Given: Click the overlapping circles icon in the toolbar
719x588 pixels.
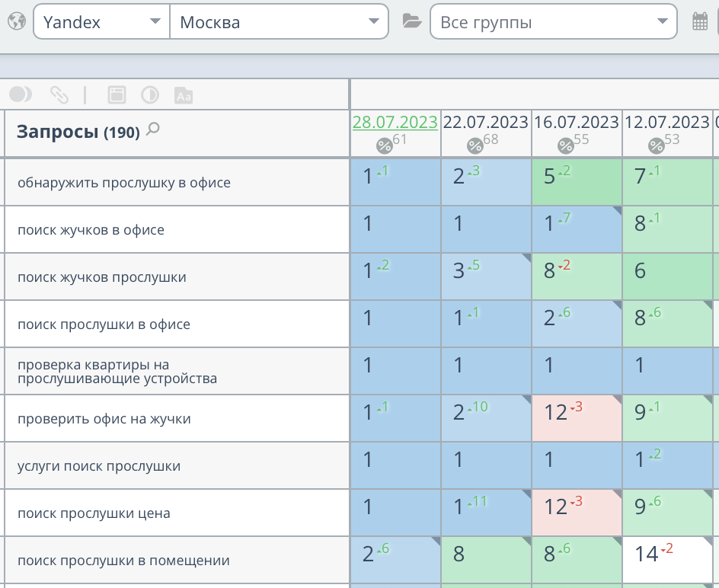Looking at the screenshot, I should (x=21, y=94).
